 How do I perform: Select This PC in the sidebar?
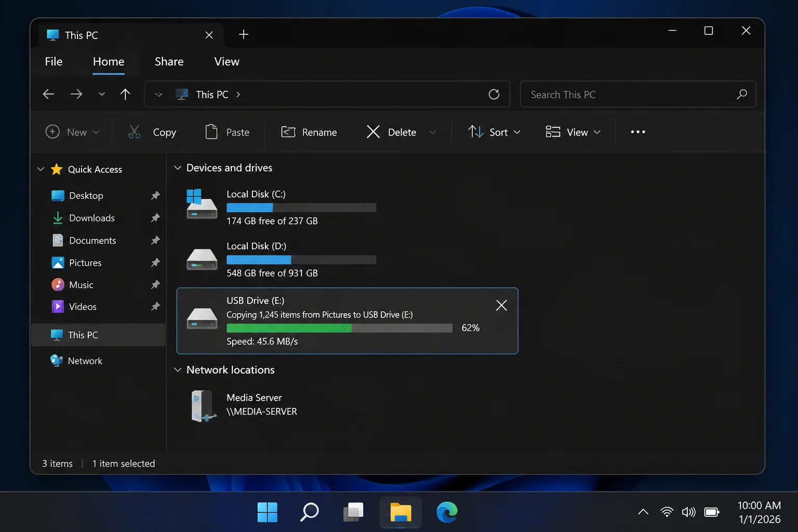(x=99, y=335)
